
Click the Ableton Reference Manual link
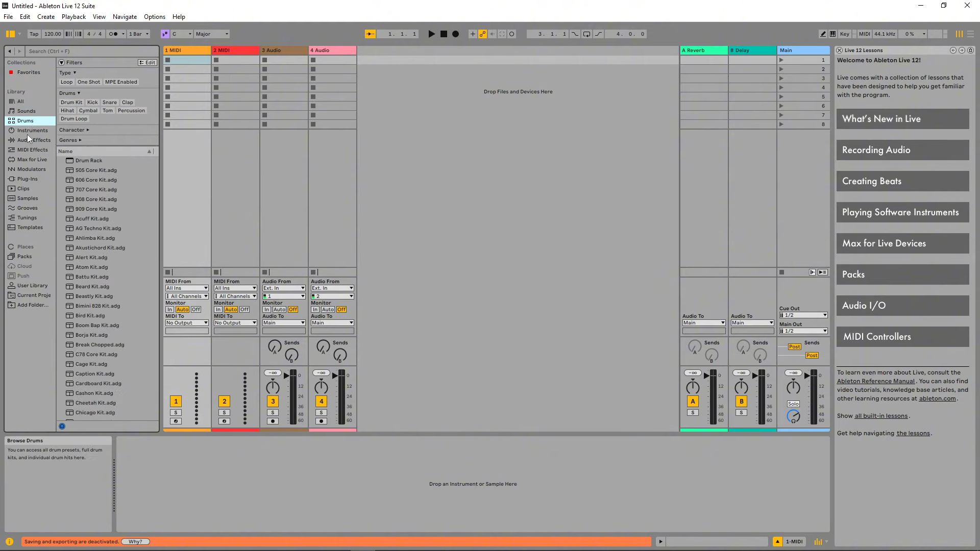tap(876, 381)
